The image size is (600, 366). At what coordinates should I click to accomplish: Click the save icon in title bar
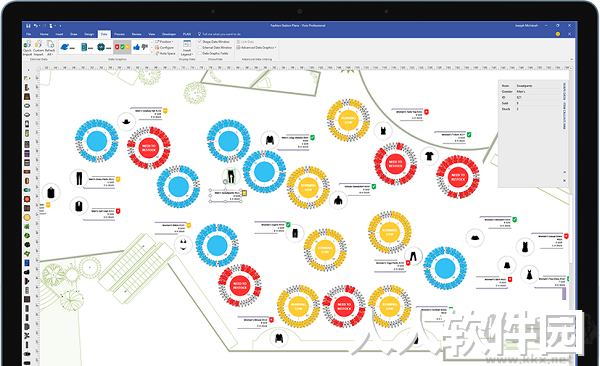point(28,26)
